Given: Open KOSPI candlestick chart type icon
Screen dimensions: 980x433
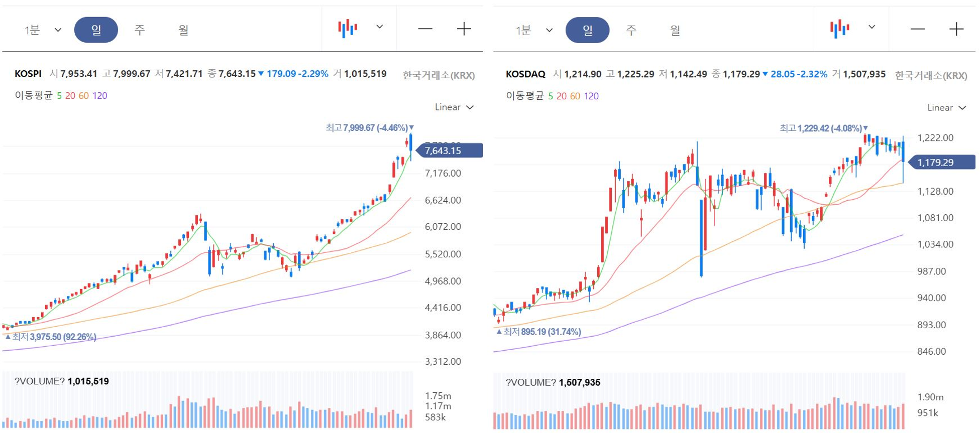Looking at the screenshot, I should click(348, 29).
